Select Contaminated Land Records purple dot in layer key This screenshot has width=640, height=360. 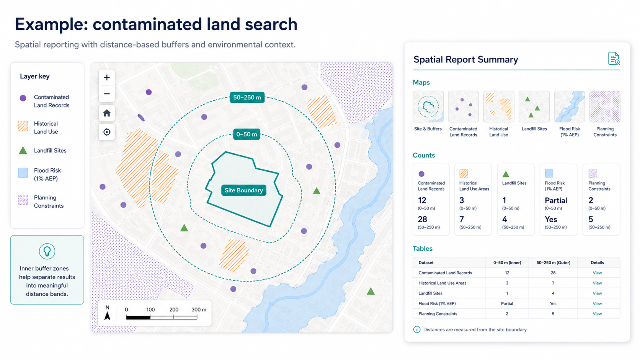click(x=23, y=98)
